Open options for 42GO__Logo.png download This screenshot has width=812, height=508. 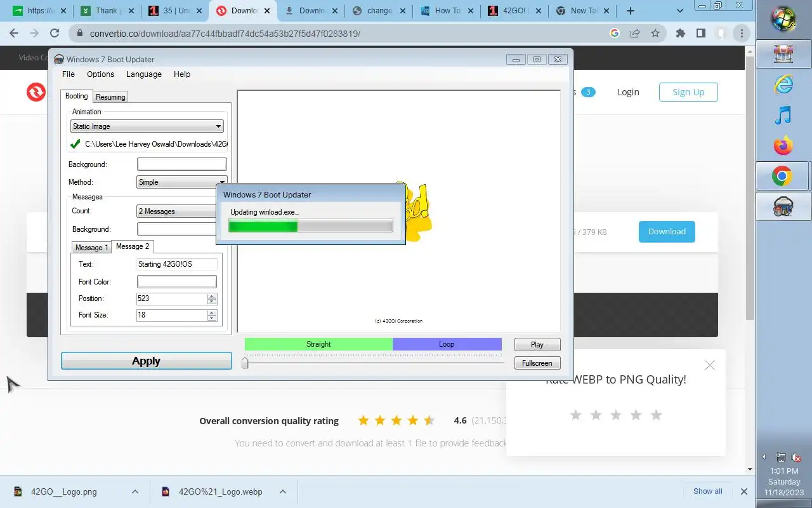tap(135, 491)
